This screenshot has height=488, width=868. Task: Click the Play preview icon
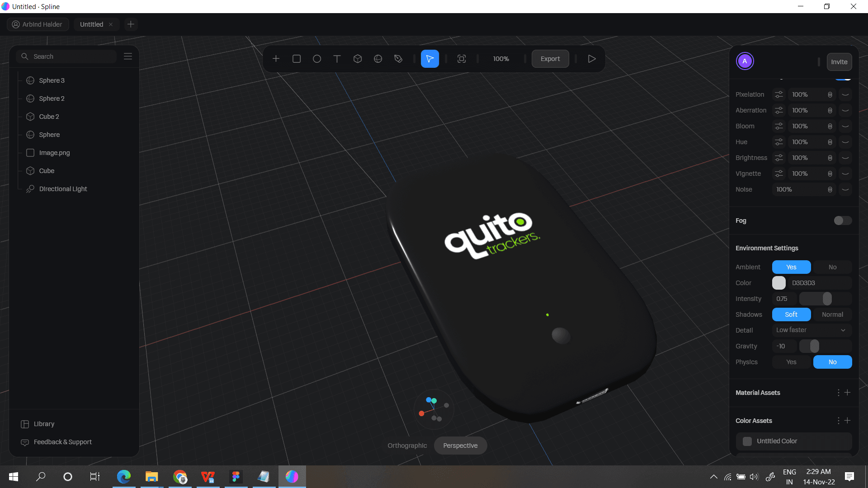point(592,59)
